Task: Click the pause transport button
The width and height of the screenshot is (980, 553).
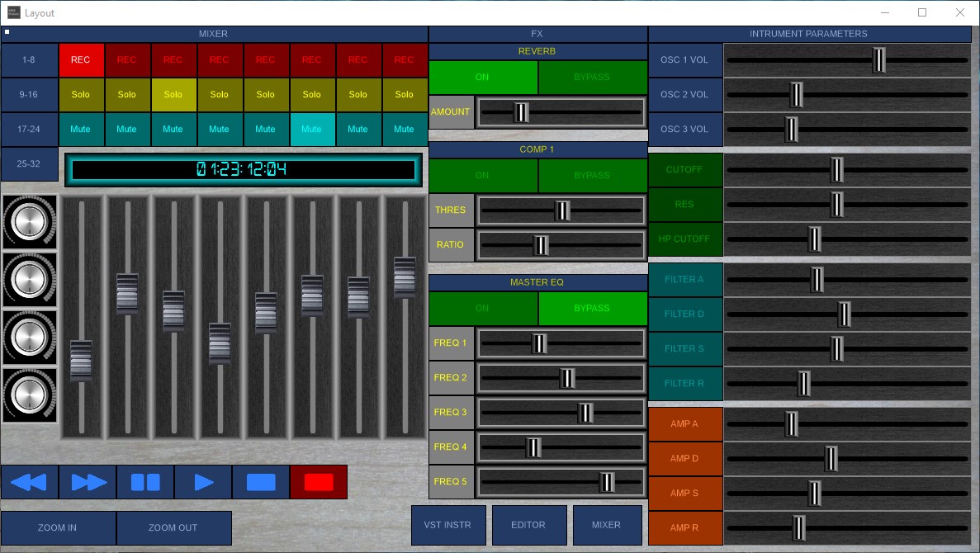Action: (145, 482)
